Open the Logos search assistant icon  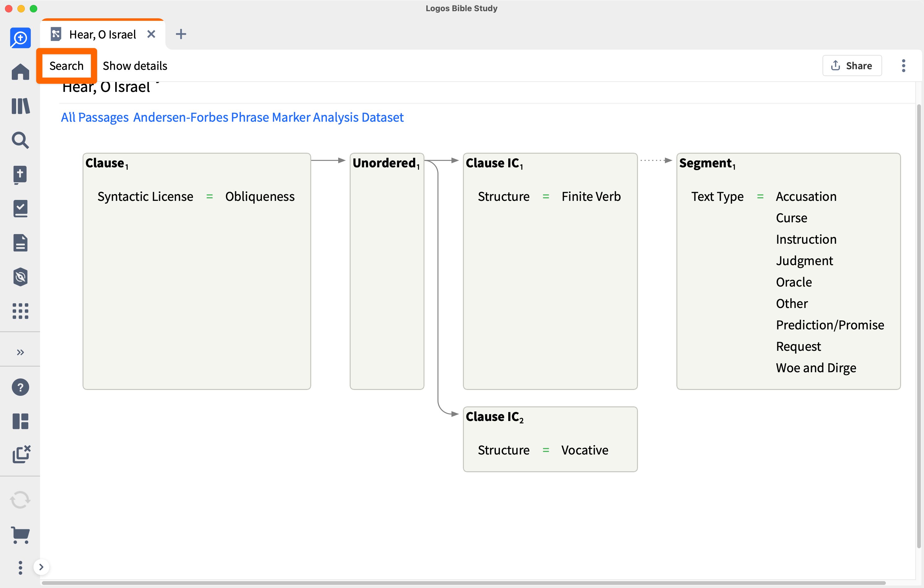[x=20, y=38]
